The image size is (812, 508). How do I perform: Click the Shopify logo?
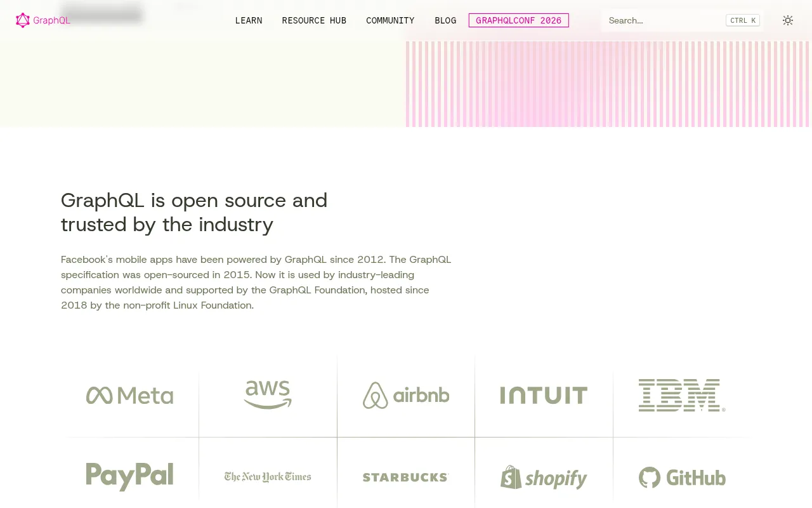tap(544, 478)
